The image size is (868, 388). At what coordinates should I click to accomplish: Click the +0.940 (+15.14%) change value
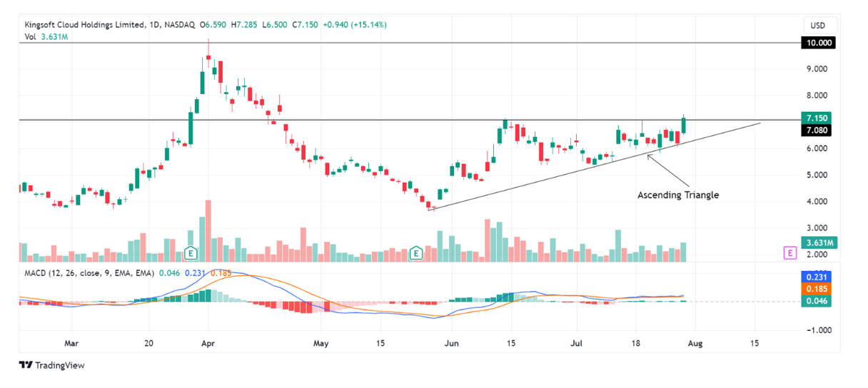(355, 24)
